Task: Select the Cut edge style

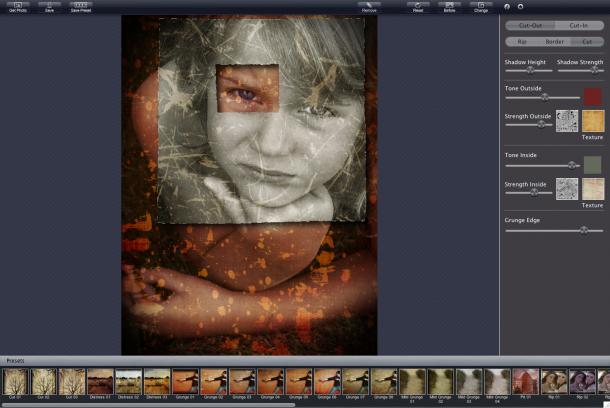Action: pos(587,42)
